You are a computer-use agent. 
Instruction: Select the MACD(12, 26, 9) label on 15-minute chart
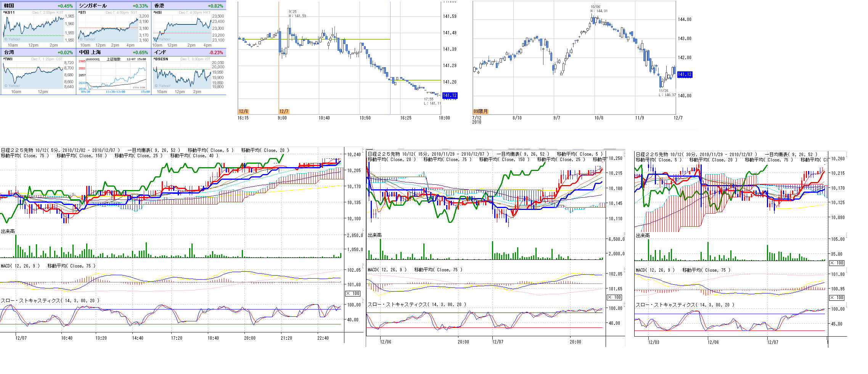pyautogui.click(x=387, y=269)
